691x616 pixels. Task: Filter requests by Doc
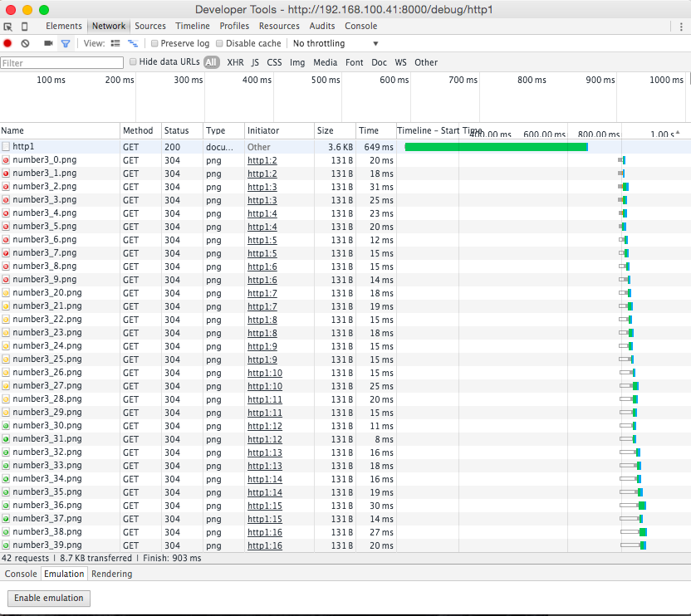tap(379, 62)
